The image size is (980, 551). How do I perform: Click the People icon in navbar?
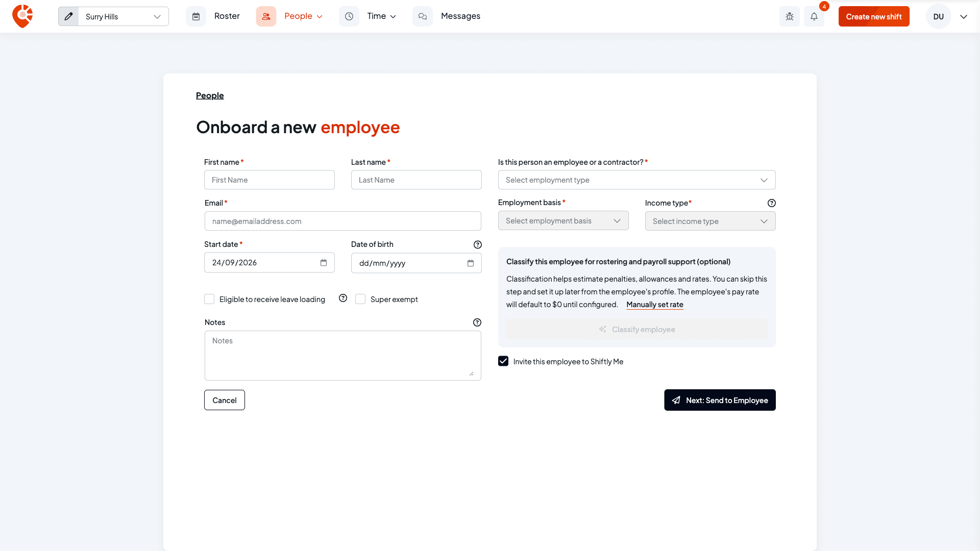click(x=266, y=16)
